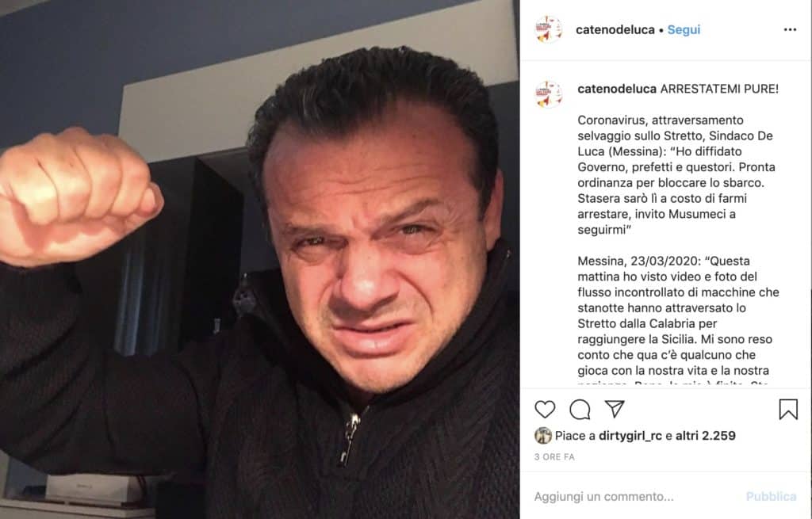The image size is (812, 519).
Task: Click the small liker avatar beside Piace a
Action: coord(542,436)
